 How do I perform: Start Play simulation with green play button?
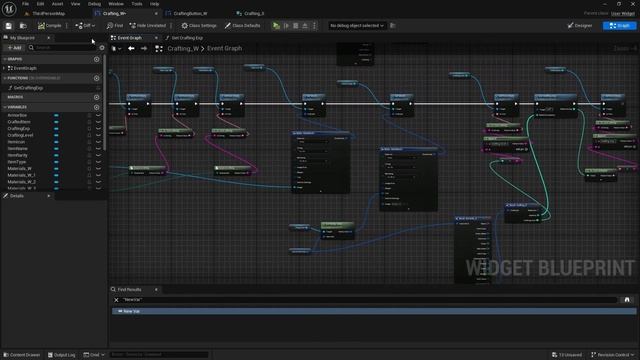(x=276, y=26)
